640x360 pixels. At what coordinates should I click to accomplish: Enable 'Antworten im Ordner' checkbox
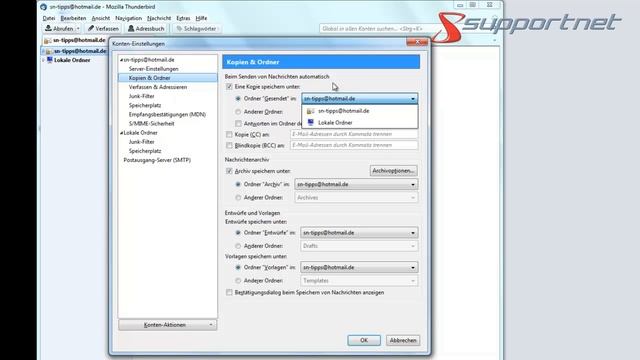tap(238, 123)
